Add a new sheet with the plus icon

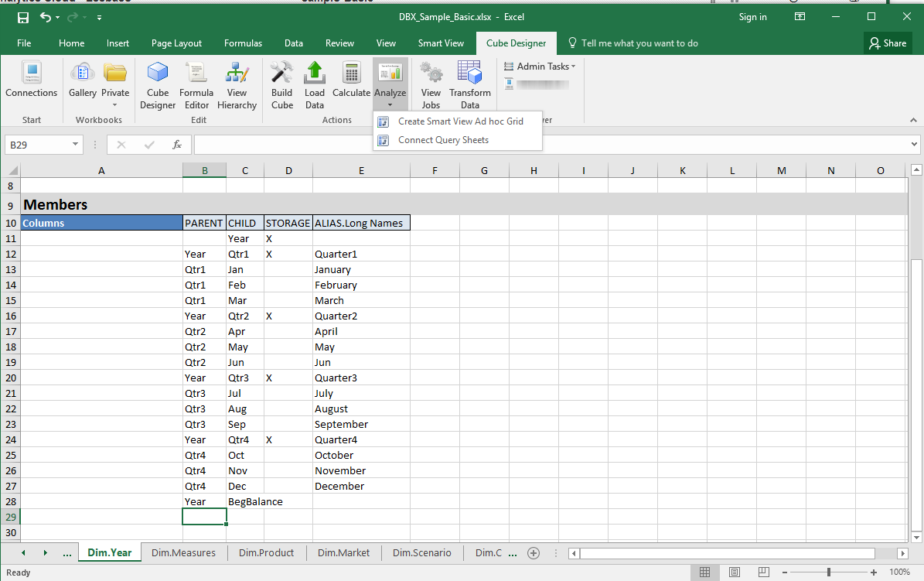tap(534, 553)
